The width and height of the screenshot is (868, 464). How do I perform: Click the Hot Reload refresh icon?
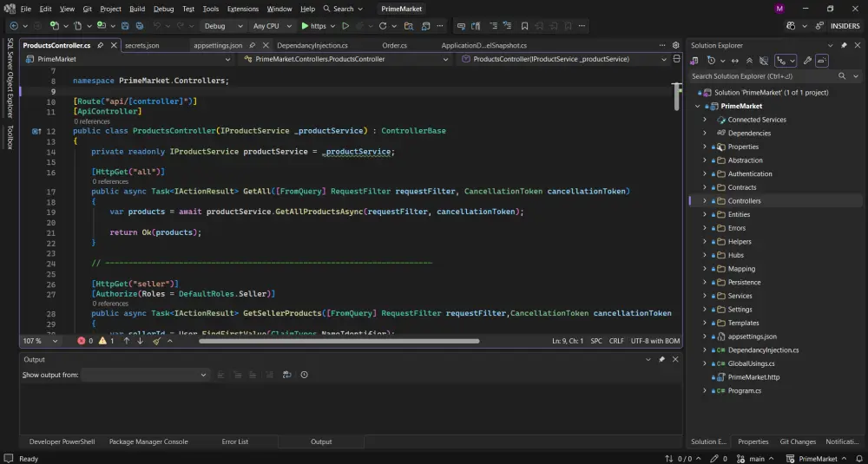tap(383, 26)
